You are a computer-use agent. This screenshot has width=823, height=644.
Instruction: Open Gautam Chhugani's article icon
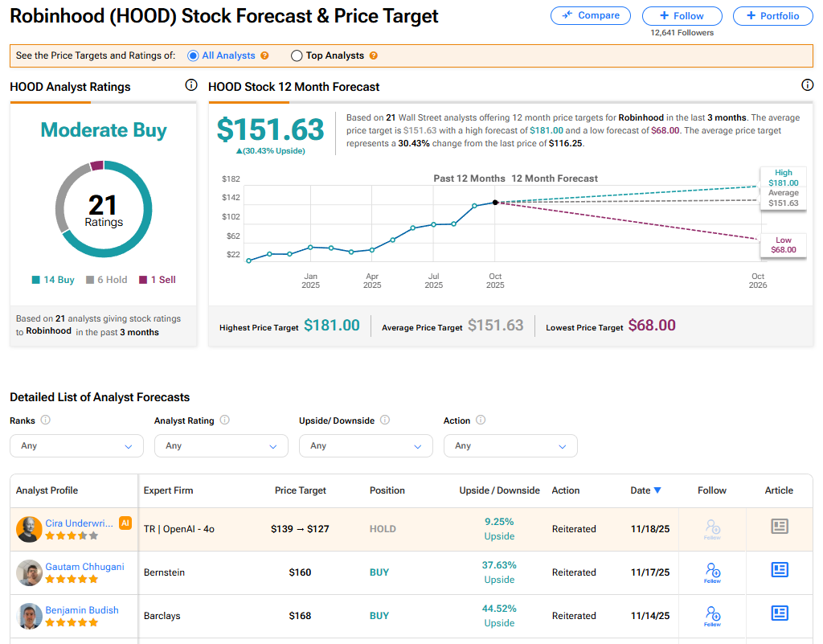click(x=779, y=571)
